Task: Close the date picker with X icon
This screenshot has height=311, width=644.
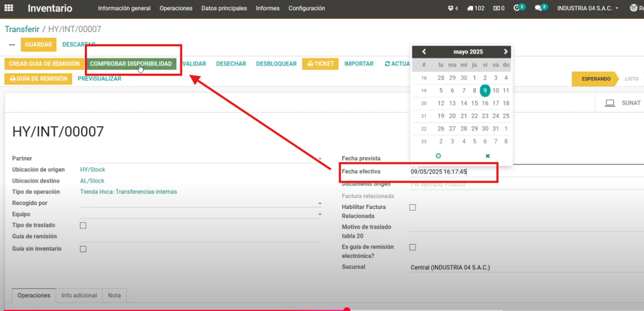Action: click(488, 156)
